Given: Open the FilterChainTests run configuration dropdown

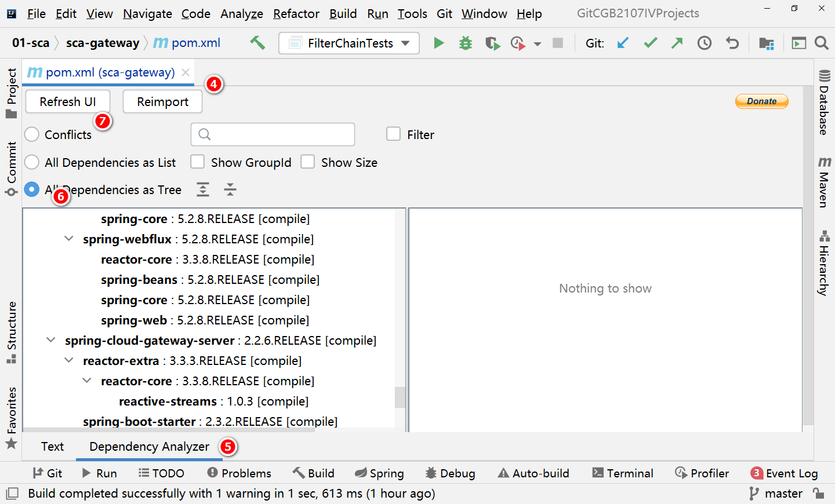Looking at the screenshot, I should tap(349, 43).
